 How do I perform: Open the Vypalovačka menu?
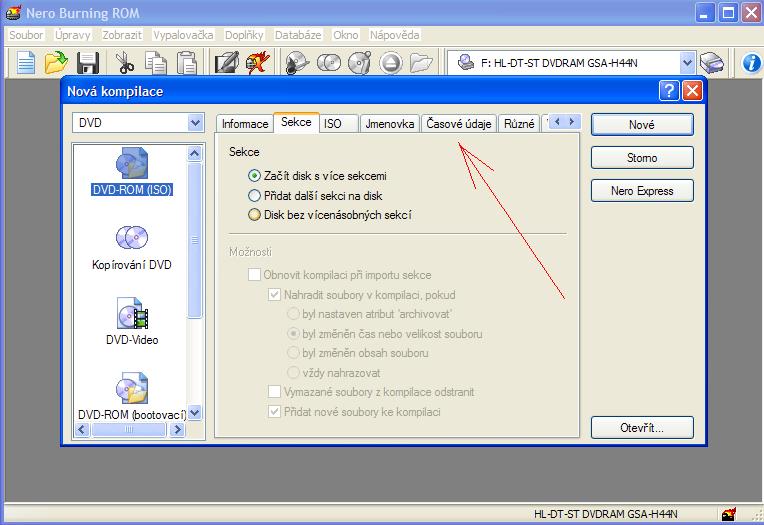[x=183, y=35]
